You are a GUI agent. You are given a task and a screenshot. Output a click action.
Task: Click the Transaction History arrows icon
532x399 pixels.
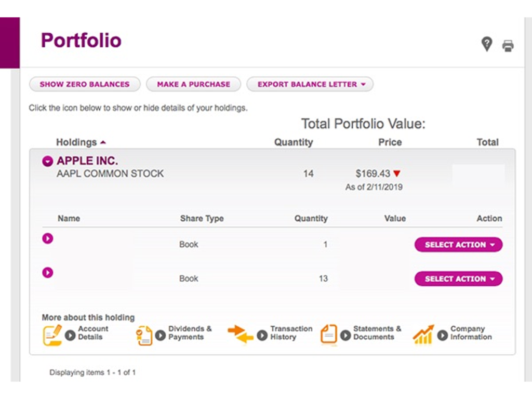click(241, 335)
